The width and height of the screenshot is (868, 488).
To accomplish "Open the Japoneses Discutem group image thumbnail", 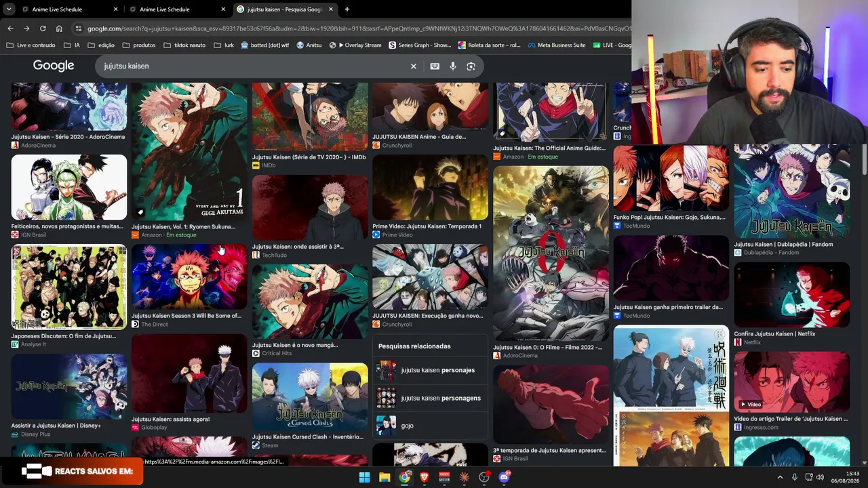I will (68, 287).
